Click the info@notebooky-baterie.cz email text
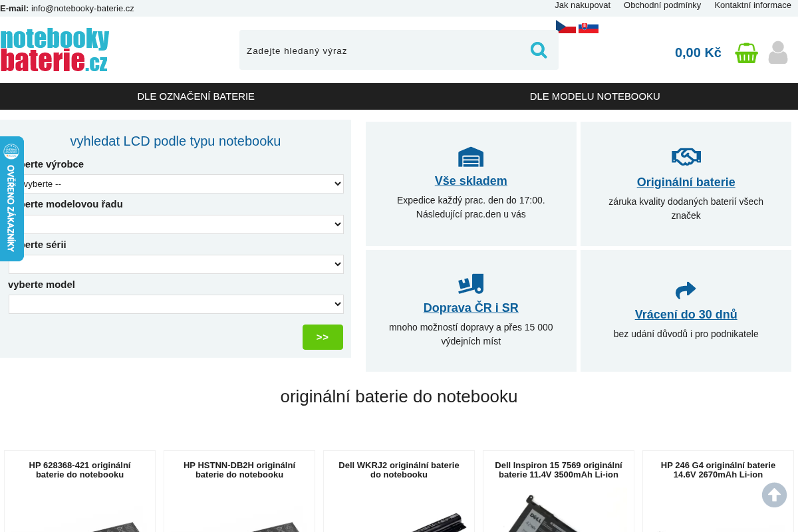Image resolution: width=798 pixels, height=532 pixels. click(82, 8)
